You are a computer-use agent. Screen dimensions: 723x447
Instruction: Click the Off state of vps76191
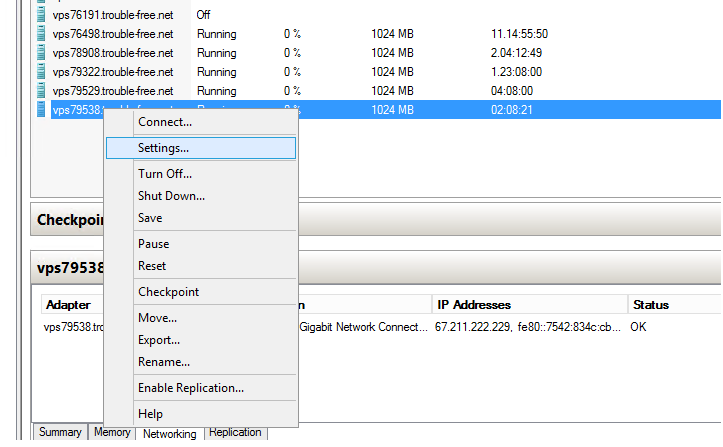click(x=203, y=15)
